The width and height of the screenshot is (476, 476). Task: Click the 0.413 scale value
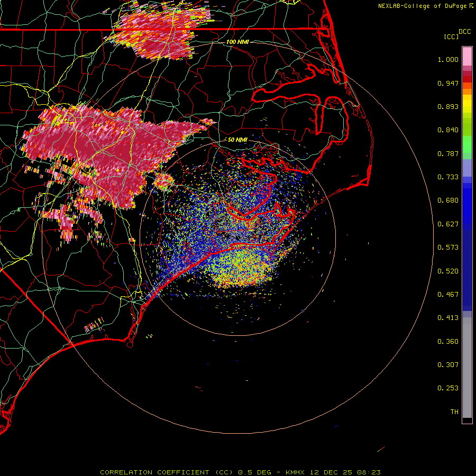pyautogui.click(x=448, y=318)
